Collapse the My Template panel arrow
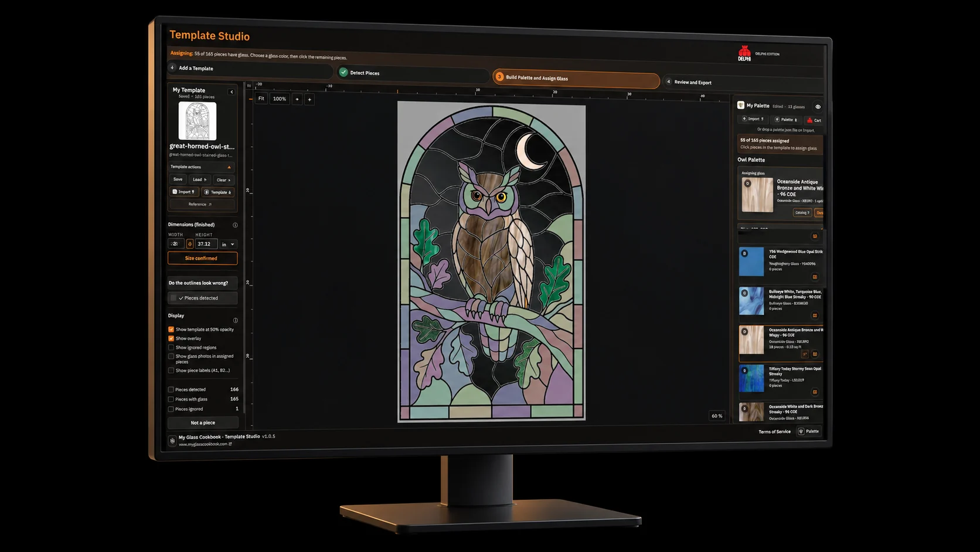Viewport: 980px width, 552px height. (x=232, y=92)
